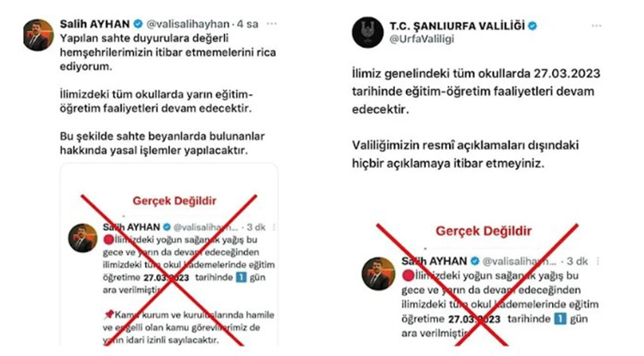This screenshot has width=644, height=356.
Task: Open the @valisalihayhan handle link
Action: pos(188,24)
